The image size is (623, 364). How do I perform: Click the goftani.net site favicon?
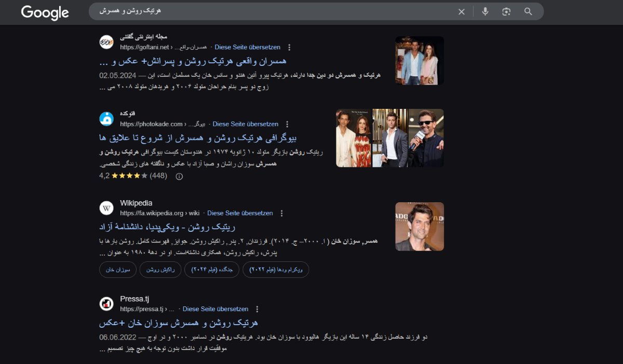point(106,42)
